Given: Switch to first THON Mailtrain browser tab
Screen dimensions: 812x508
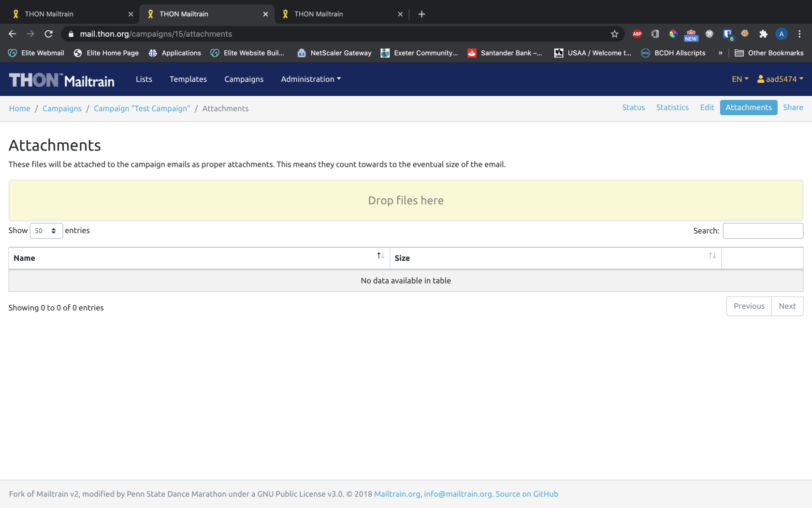Looking at the screenshot, I should coord(70,14).
